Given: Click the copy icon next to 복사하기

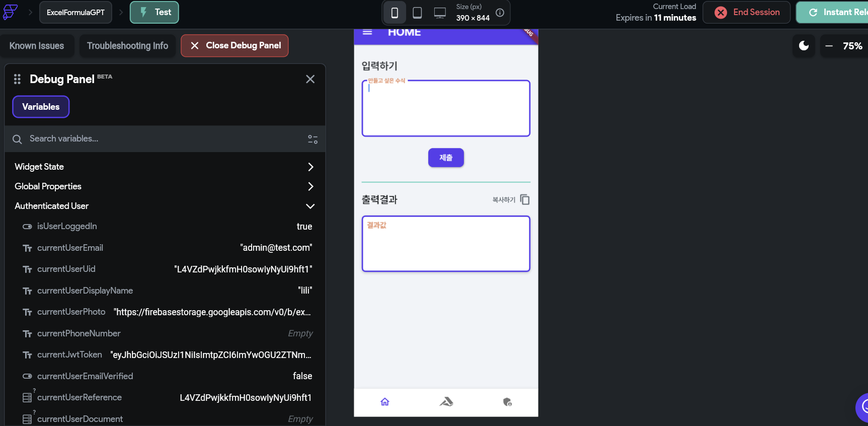Looking at the screenshot, I should (x=525, y=199).
